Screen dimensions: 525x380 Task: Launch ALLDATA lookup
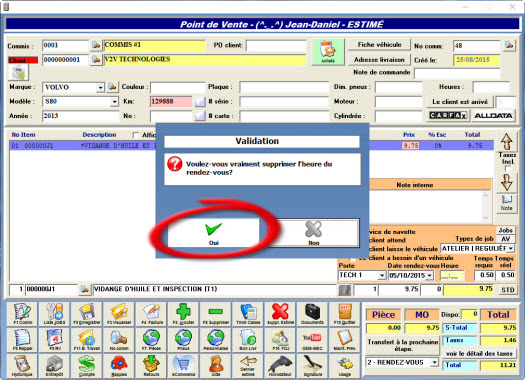(493, 116)
